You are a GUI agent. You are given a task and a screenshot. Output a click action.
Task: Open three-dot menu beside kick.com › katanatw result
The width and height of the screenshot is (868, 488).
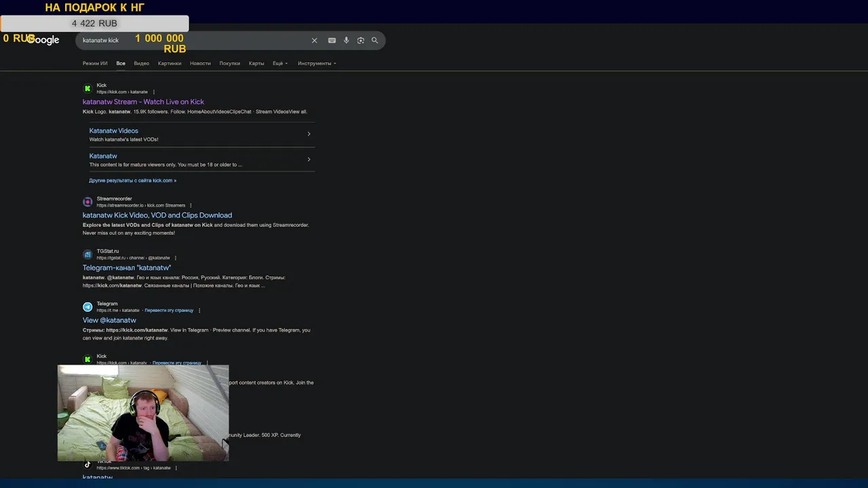point(154,92)
